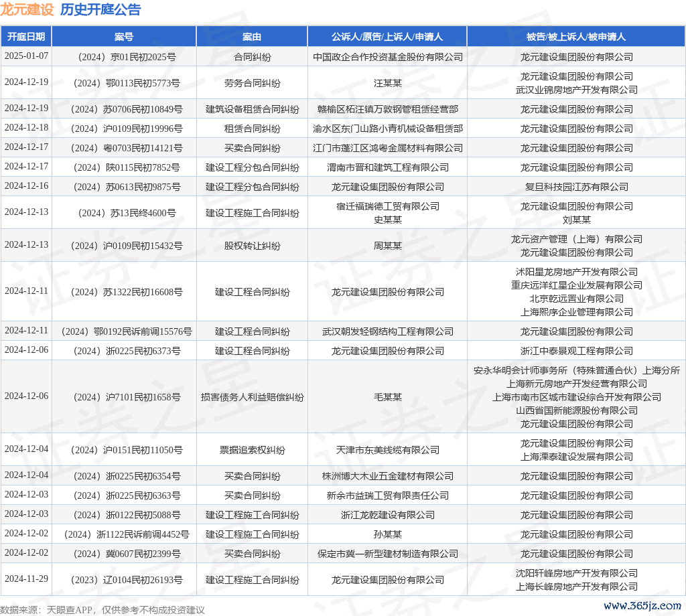Image resolution: width=686 pixels, height=616 pixels.
Task: Open the www.365jz.com website link
Action: (x=642, y=605)
